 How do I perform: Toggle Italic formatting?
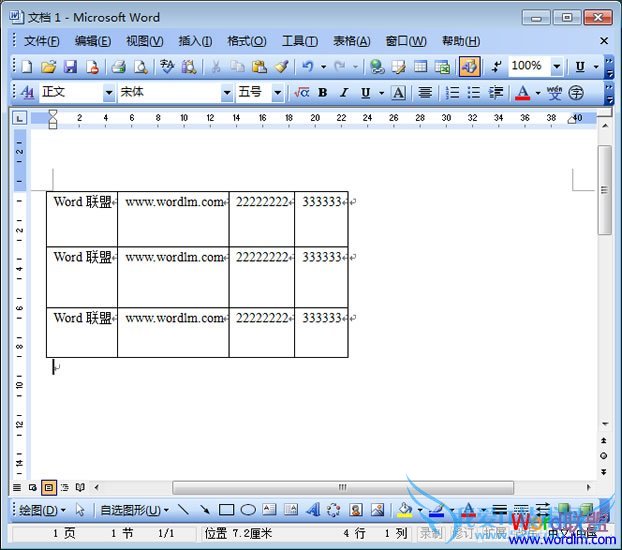tap(344, 93)
